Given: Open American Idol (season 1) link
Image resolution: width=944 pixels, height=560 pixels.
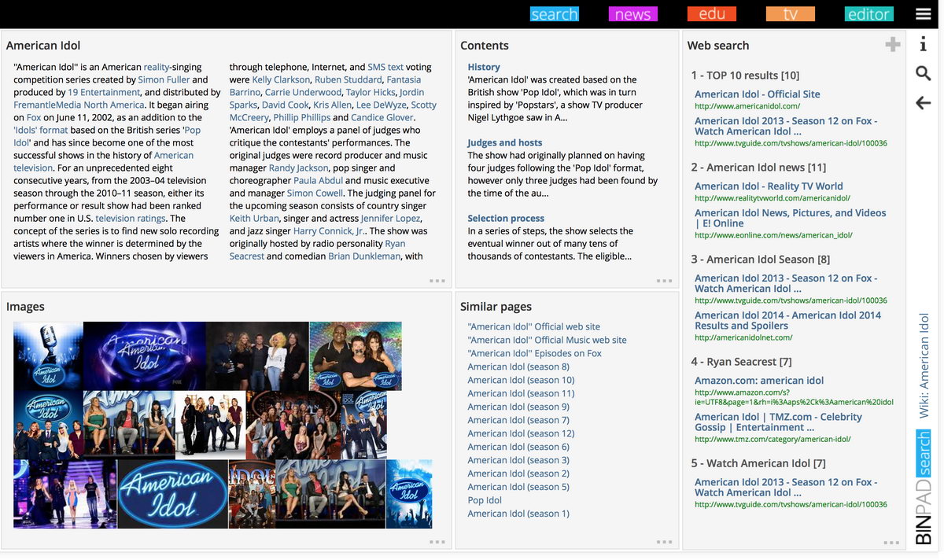Looking at the screenshot, I should (x=518, y=514).
